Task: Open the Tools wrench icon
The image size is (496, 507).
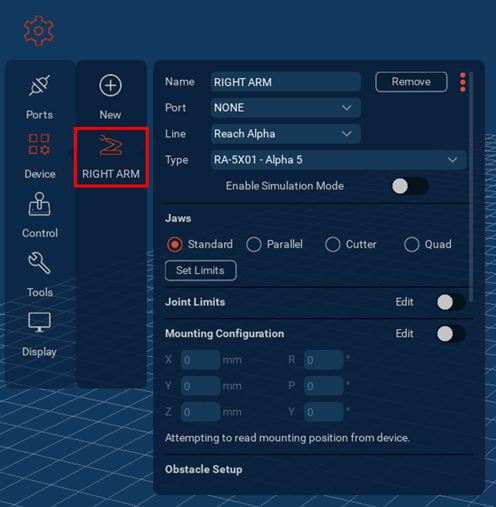Action: [39, 263]
